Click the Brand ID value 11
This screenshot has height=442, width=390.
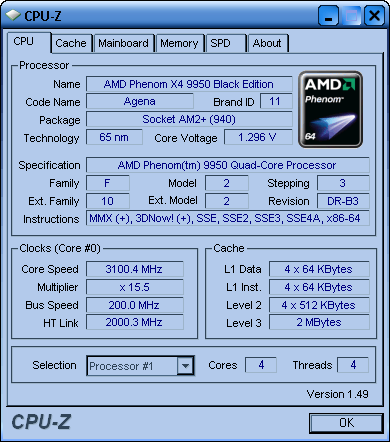click(276, 101)
